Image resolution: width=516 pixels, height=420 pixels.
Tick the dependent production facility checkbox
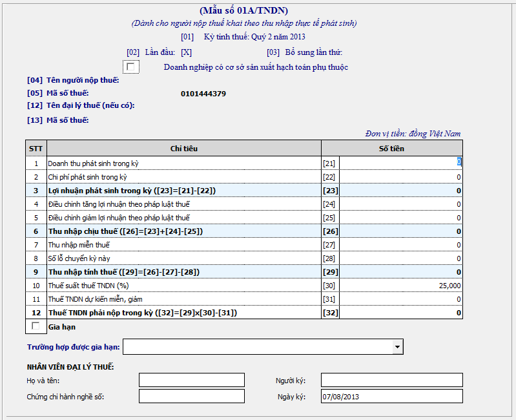coord(131,67)
